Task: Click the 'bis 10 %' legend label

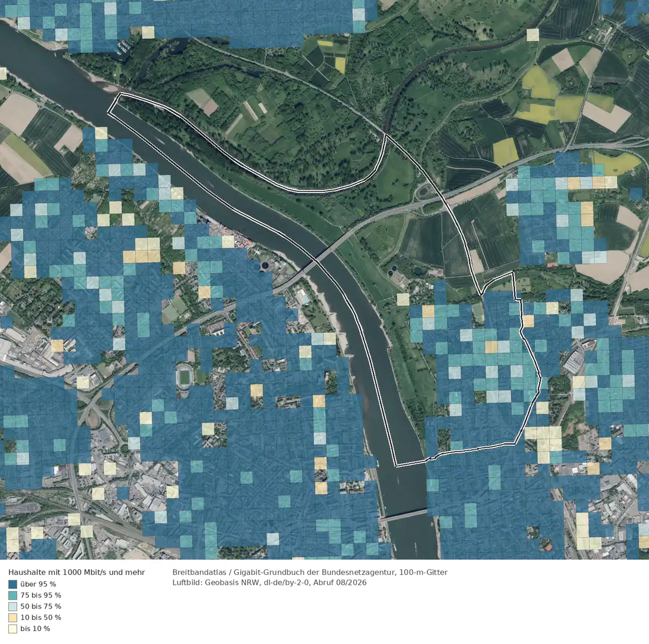Action: click(35, 628)
